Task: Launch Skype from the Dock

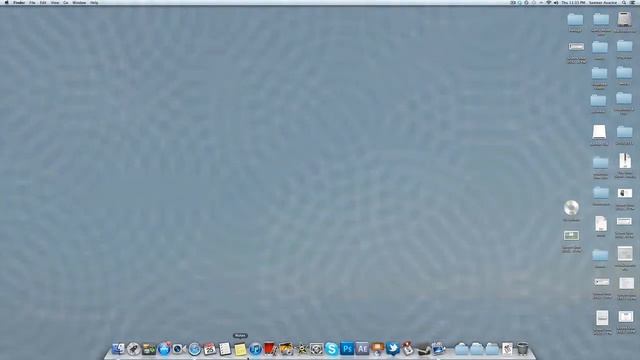Action: click(331, 349)
